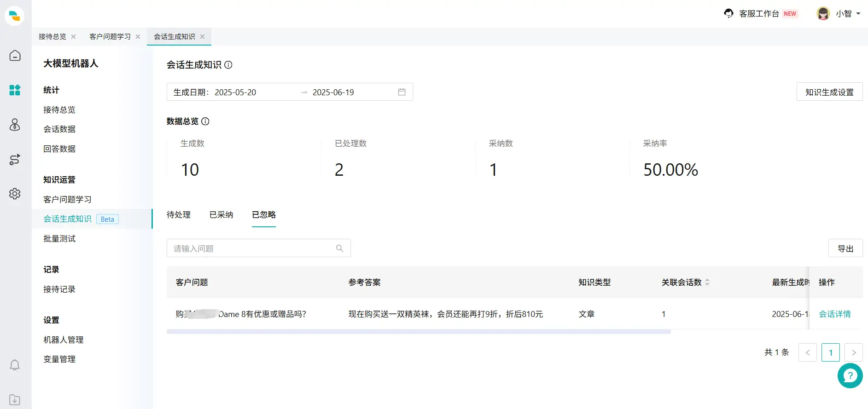Close the 会话生成知识 tab
The height and width of the screenshot is (409, 868).
(x=202, y=37)
